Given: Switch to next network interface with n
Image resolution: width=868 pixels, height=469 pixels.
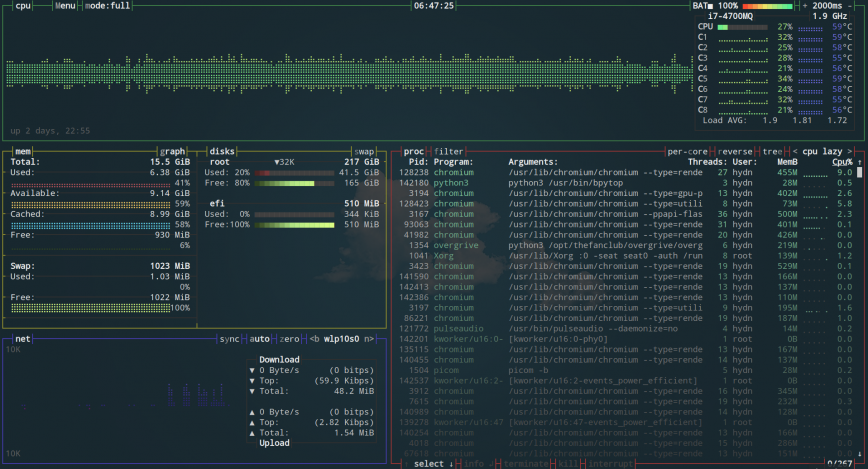Looking at the screenshot, I should pos(368,339).
